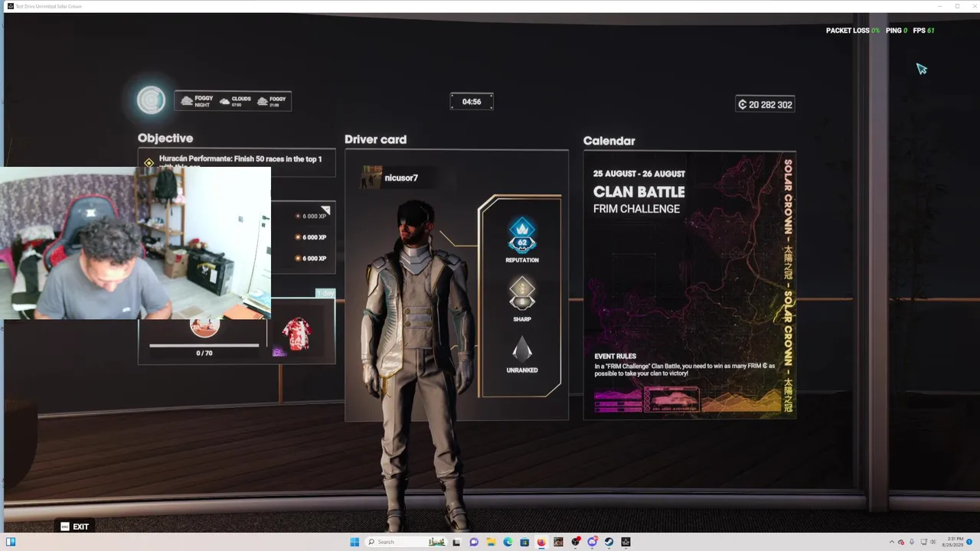Open the Windows Start menu

[354, 542]
